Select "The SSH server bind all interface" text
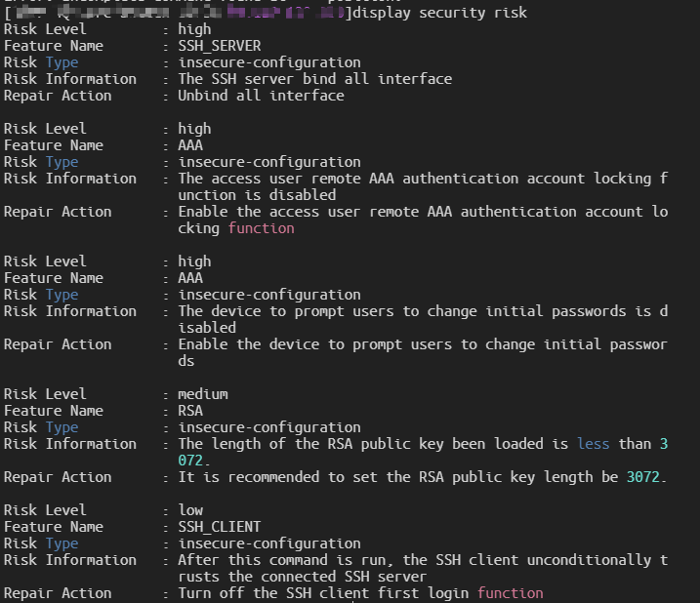 click(x=314, y=79)
